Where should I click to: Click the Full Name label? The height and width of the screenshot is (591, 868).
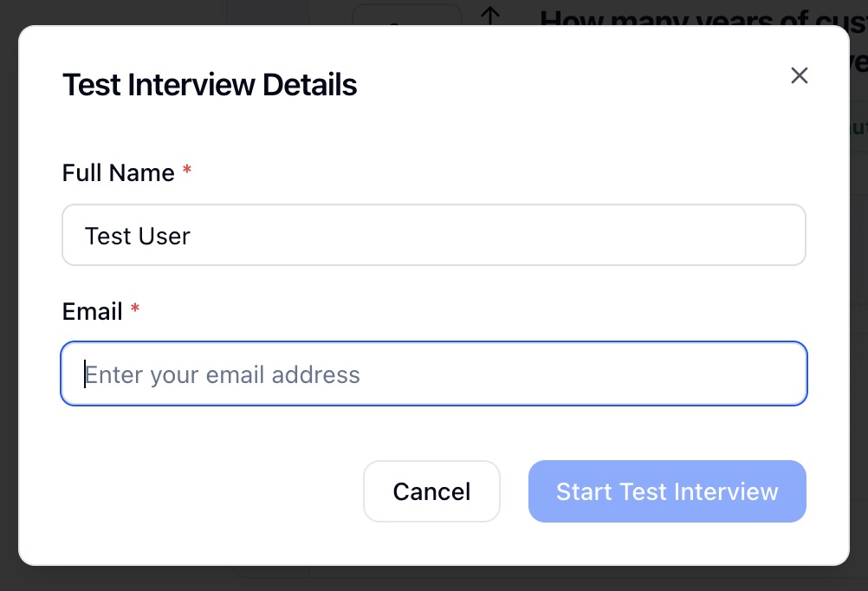(x=118, y=172)
